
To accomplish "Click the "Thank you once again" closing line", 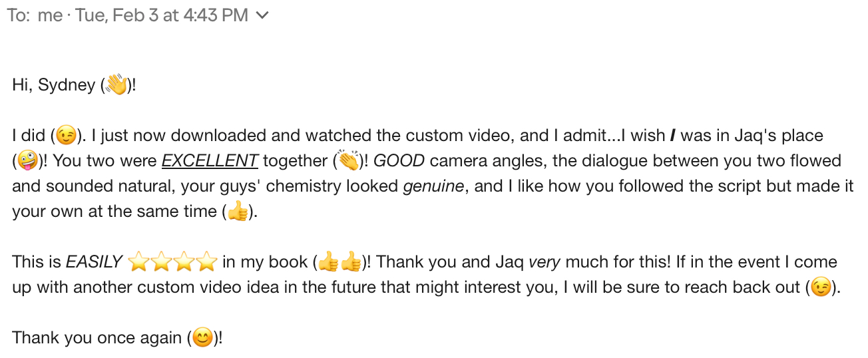I will click(97, 338).
